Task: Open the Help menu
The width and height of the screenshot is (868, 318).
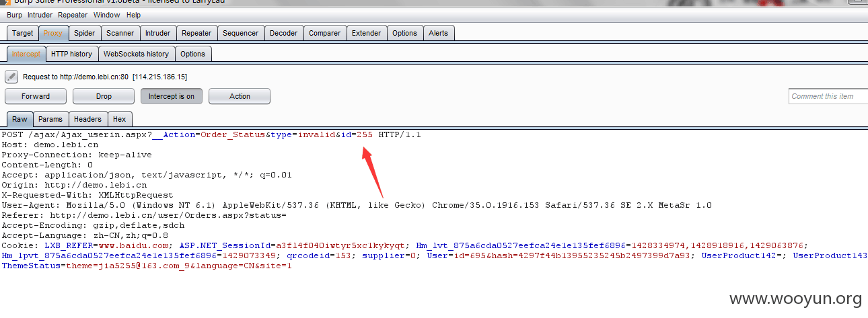Action: [x=134, y=15]
